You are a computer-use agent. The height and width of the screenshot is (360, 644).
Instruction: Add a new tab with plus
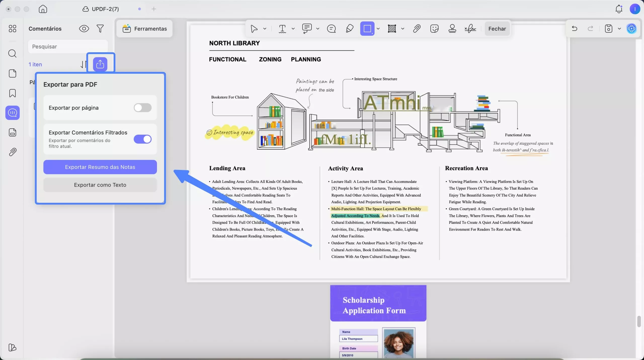154,9
